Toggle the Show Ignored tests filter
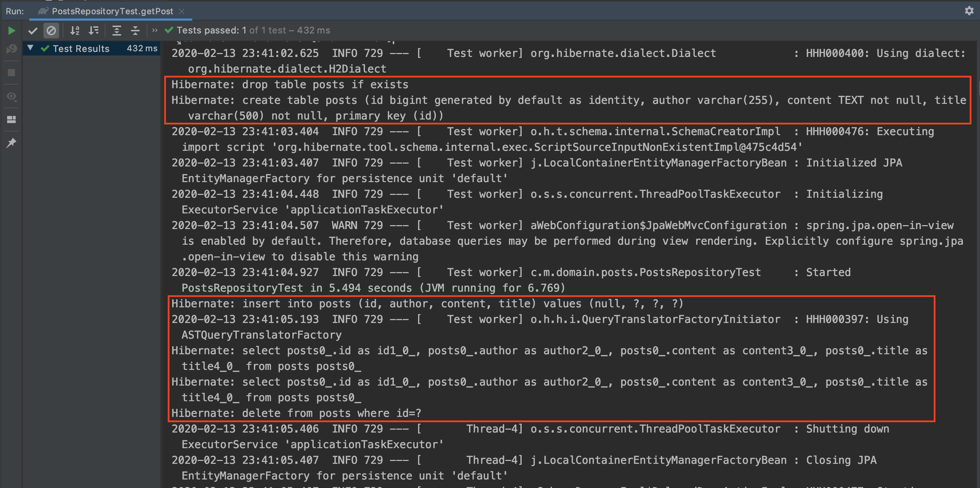 coord(51,30)
